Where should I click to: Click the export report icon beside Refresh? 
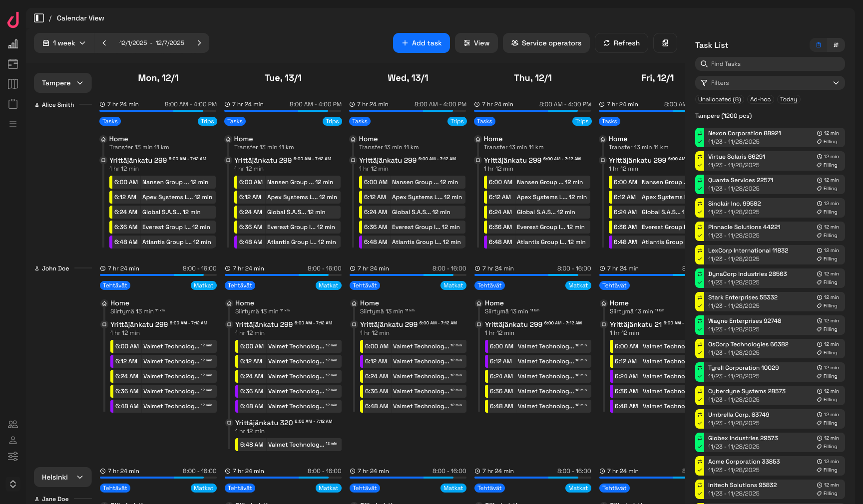[665, 43]
